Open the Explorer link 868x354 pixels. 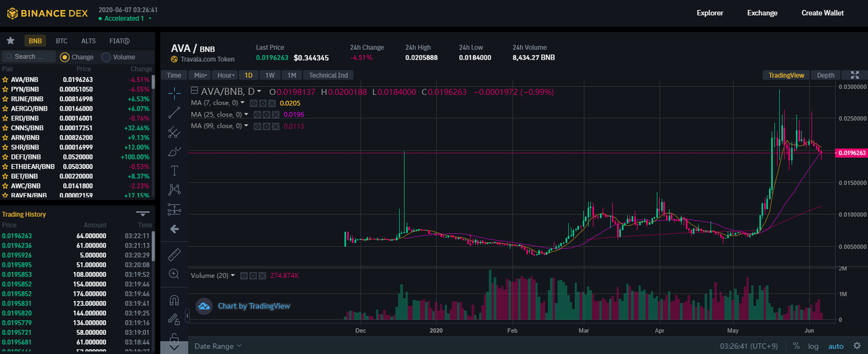pyautogui.click(x=710, y=13)
